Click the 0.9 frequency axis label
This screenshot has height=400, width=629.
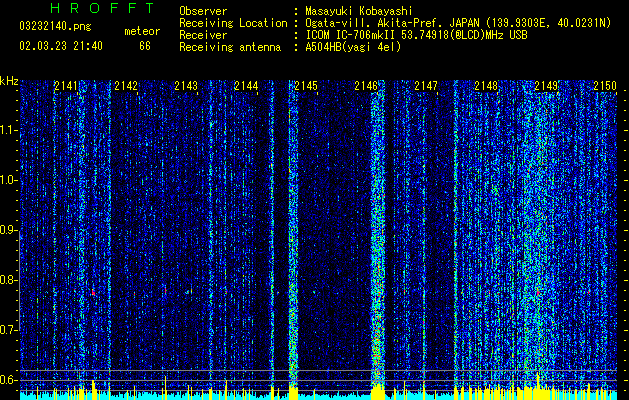(x=9, y=230)
